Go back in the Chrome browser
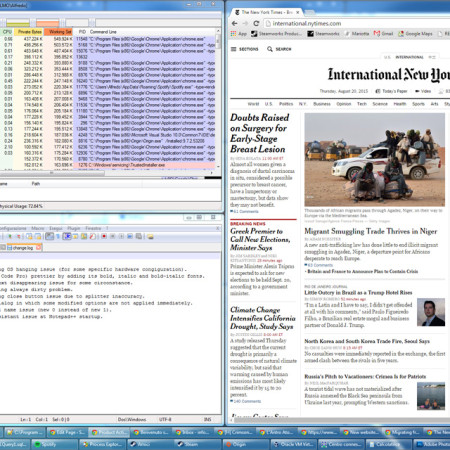Viewport: 450px width, 450px height. coord(235,23)
